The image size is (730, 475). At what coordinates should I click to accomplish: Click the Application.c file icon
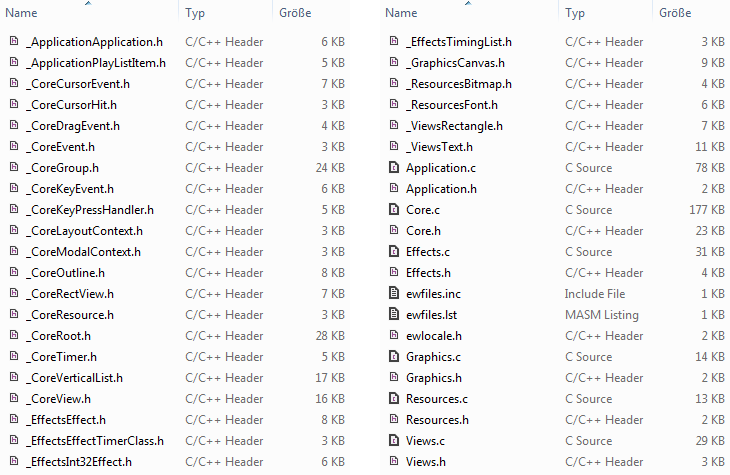click(394, 168)
